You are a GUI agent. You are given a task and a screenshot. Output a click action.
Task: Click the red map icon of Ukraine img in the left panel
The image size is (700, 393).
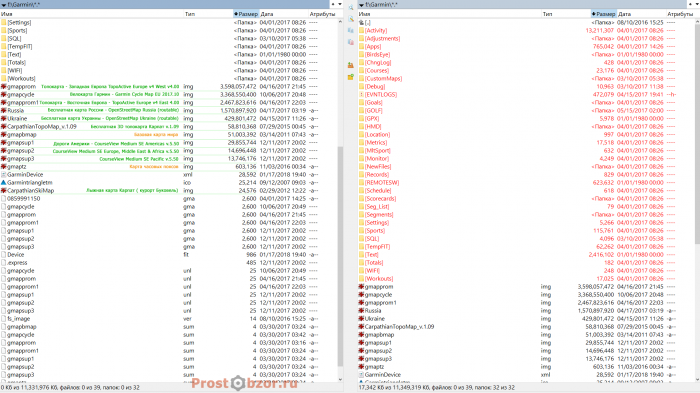tap(4, 118)
